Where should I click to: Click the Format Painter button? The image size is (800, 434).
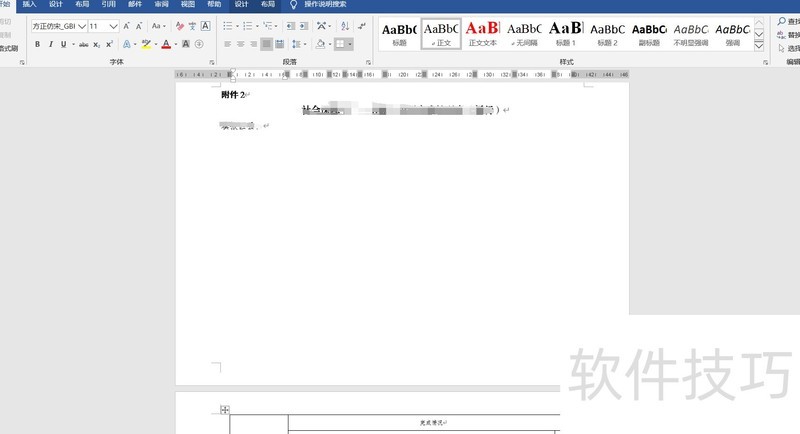(x=9, y=48)
